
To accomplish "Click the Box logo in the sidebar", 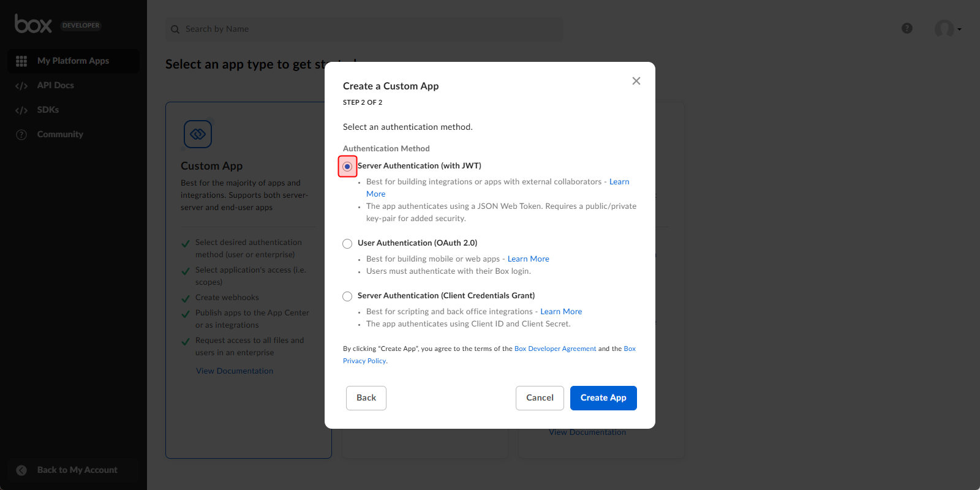I will (x=33, y=24).
